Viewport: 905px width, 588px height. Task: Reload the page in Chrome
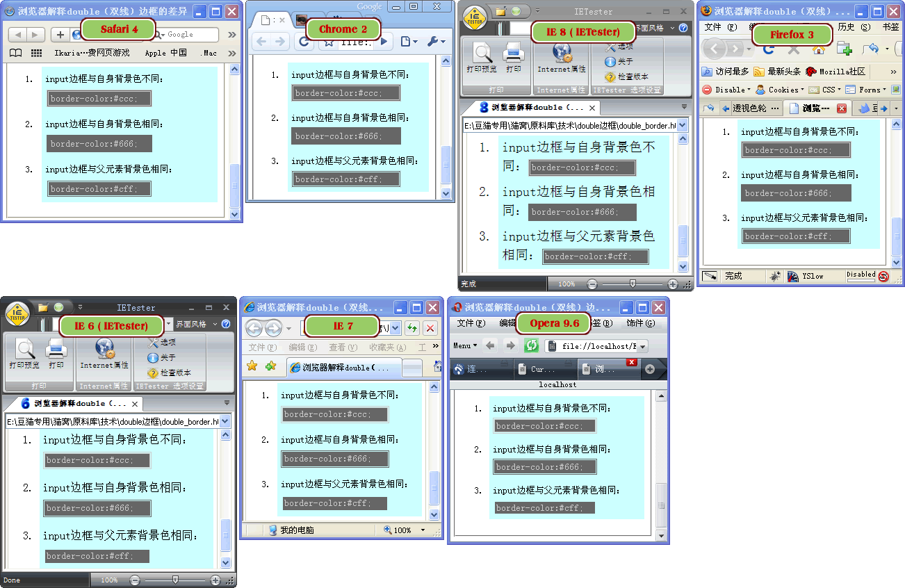click(x=303, y=42)
